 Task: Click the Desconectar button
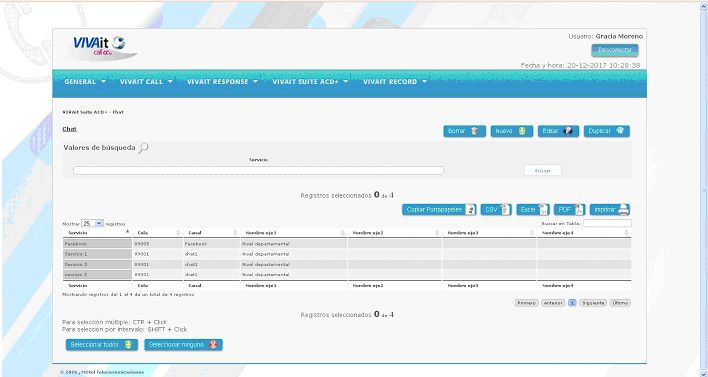coord(615,50)
